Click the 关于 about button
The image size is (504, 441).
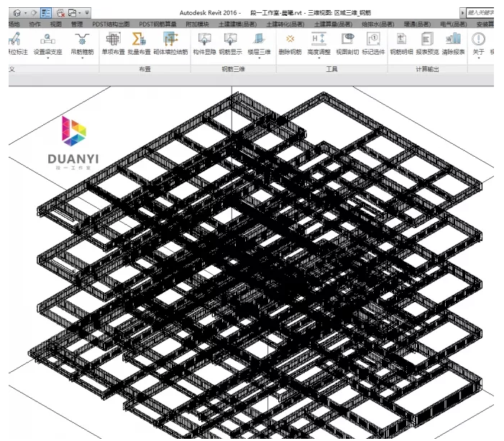tap(479, 42)
